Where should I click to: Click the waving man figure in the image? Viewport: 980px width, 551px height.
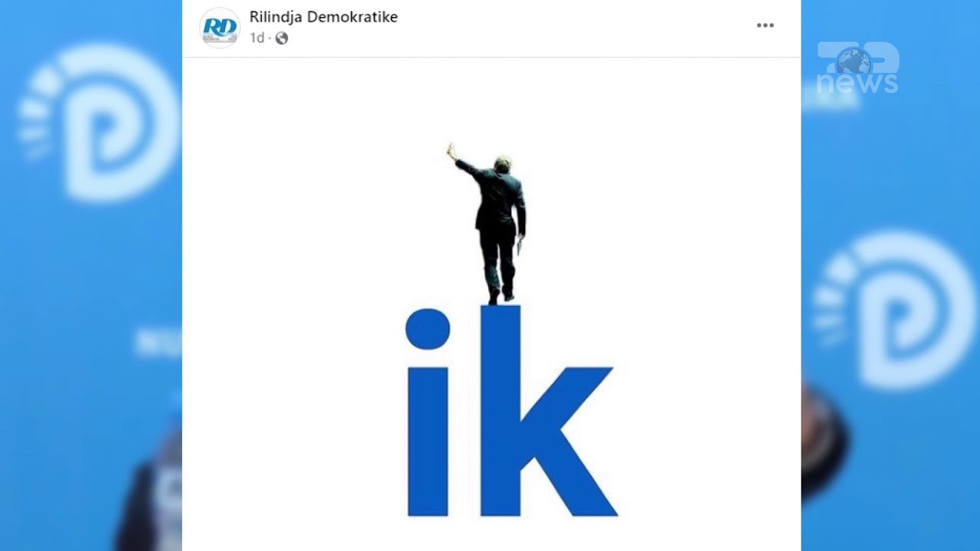490,223
